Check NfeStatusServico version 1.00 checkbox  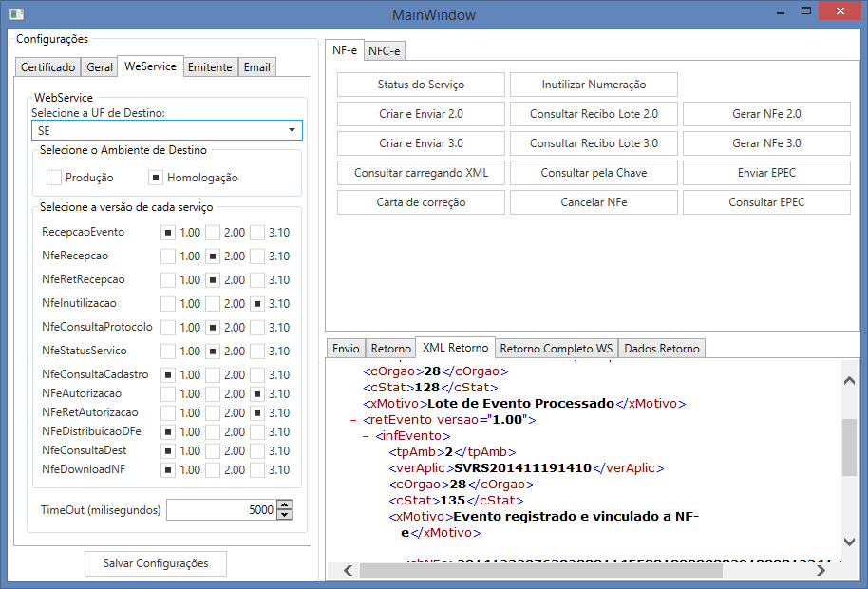[168, 351]
